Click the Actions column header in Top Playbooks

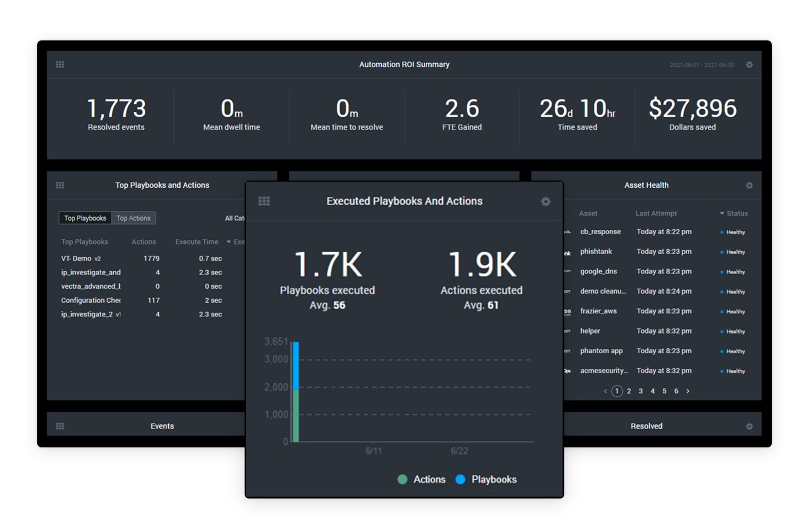144,242
